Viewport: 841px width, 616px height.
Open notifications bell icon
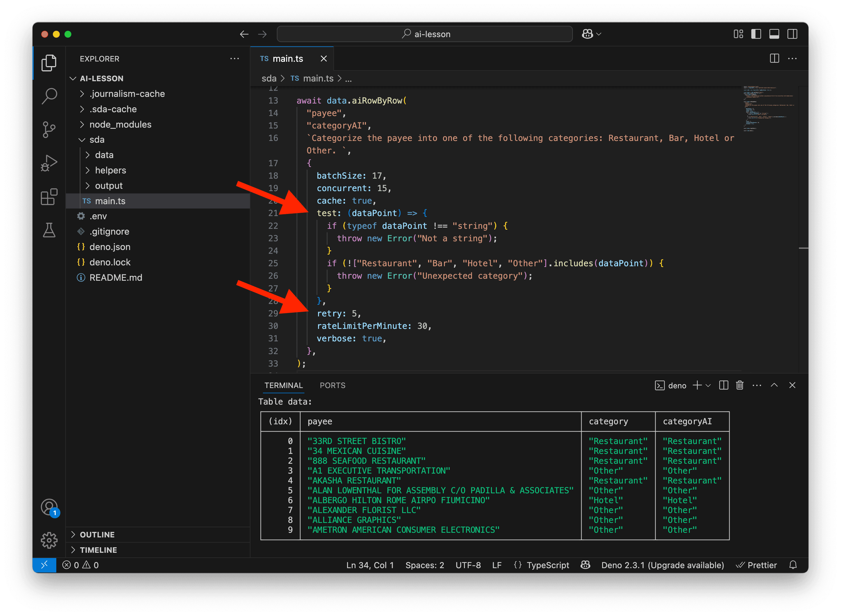click(x=793, y=565)
